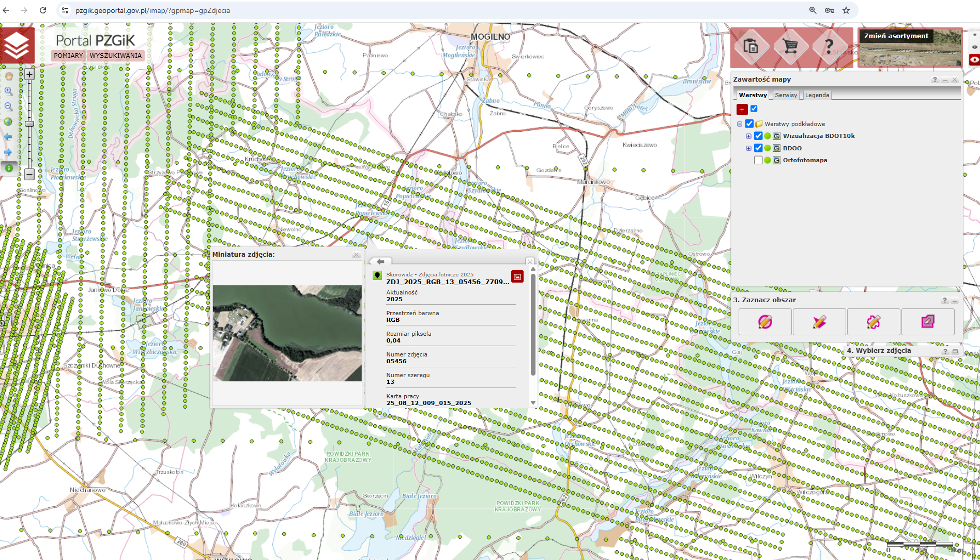Go to previous map view arrow

pyautogui.click(x=8, y=137)
